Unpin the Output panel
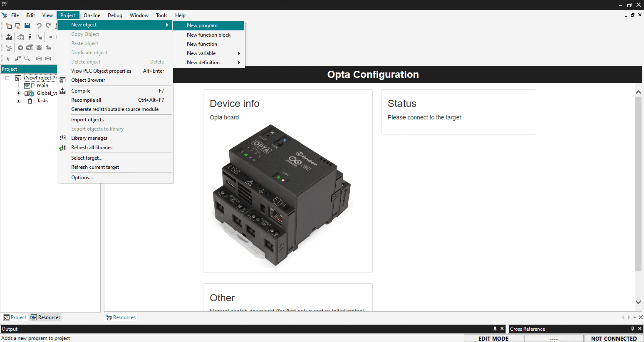 pyautogui.click(x=495, y=329)
